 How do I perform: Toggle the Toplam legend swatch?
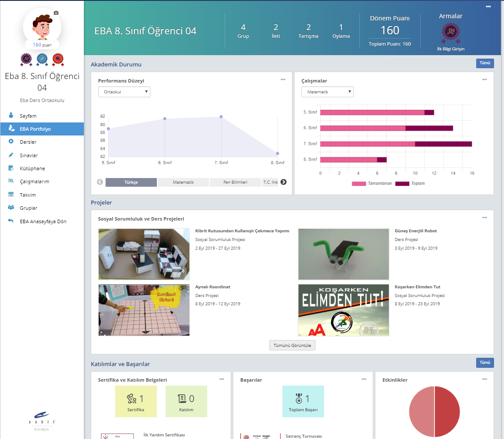pyautogui.click(x=402, y=183)
